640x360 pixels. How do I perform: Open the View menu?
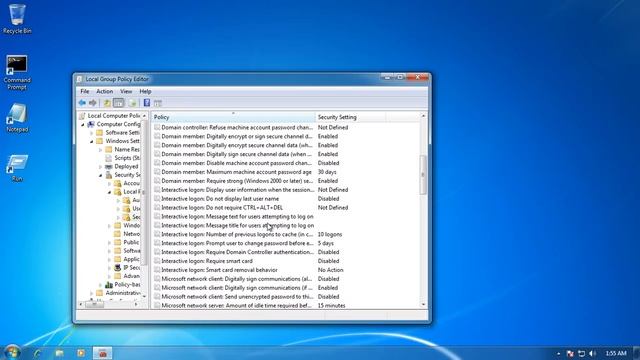(x=126, y=91)
